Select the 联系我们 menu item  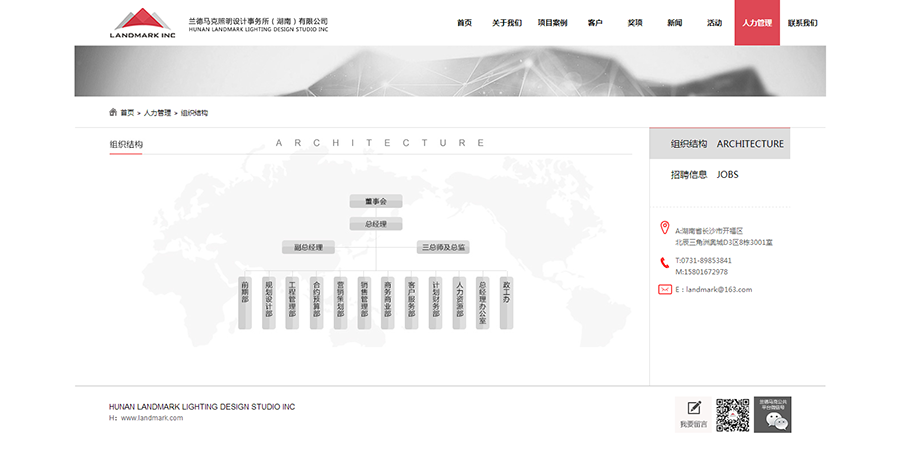click(802, 22)
